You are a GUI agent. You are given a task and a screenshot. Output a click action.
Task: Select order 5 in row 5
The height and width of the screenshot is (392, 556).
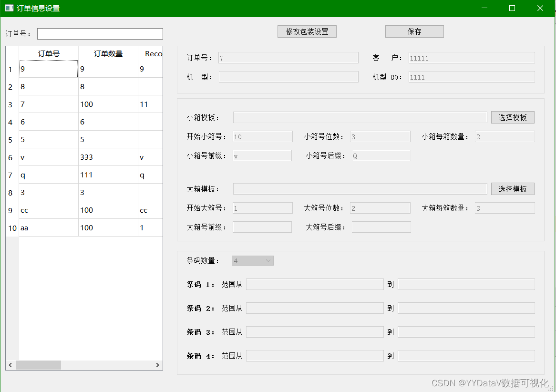click(x=49, y=139)
